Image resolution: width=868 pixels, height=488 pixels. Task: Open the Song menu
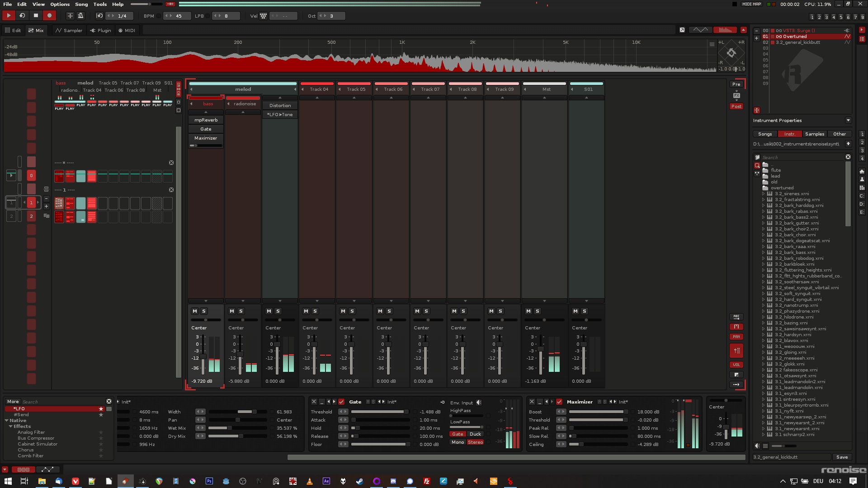[x=81, y=4]
